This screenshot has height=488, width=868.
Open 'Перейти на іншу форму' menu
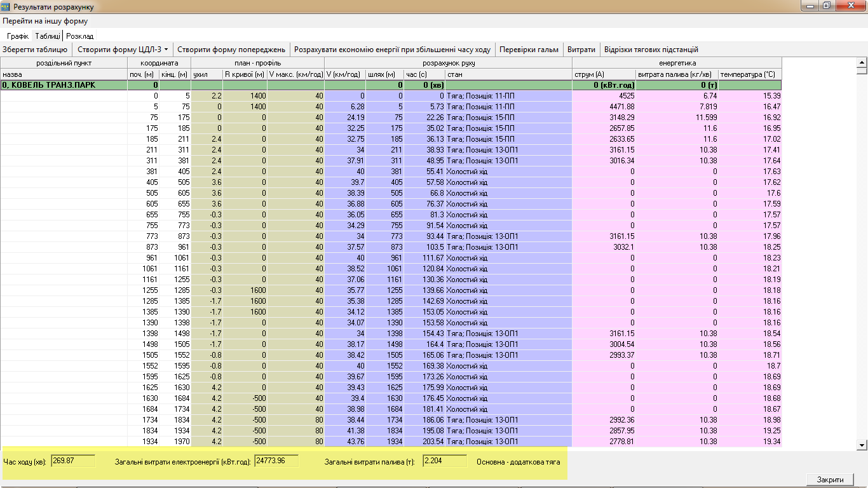coord(45,21)
